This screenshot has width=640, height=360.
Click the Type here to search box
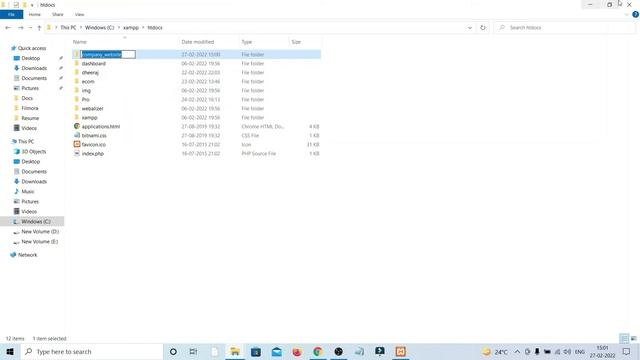click(91, 351)
